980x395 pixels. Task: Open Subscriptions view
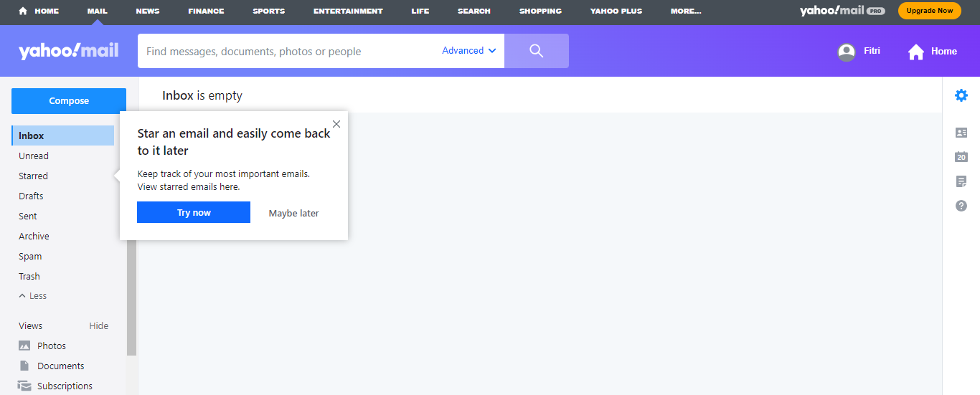(x=55, y=386)
